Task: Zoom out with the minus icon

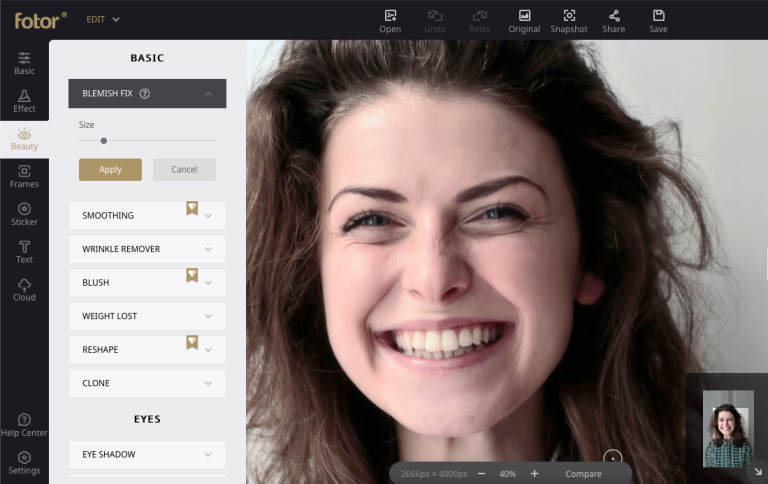Action: click(x=481, y=474)
